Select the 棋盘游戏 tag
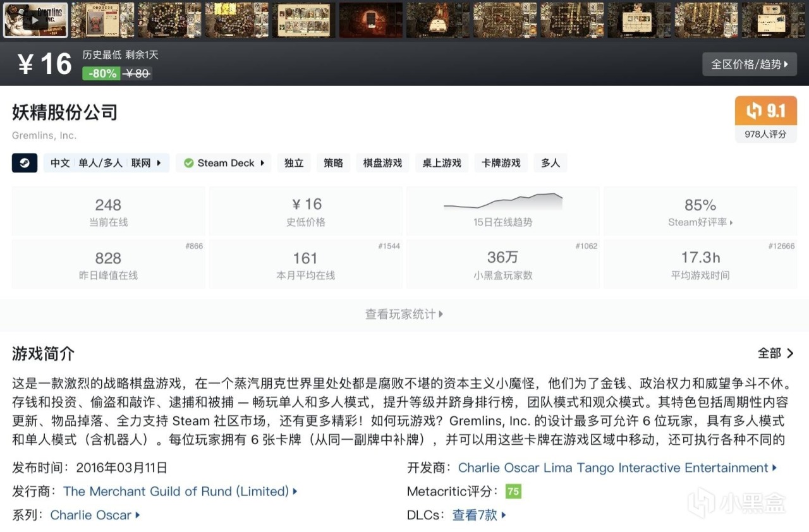This screenshot has height=532, width=809. click(382, 163)
